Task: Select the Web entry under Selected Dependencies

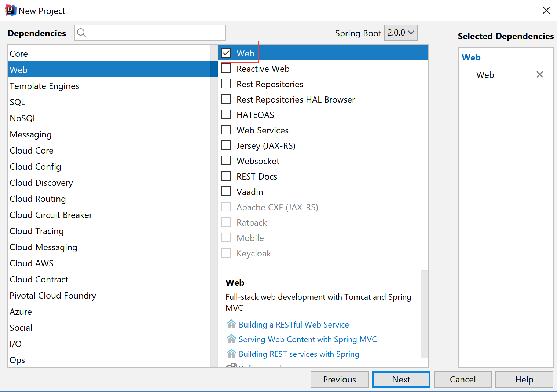Action: tap(485, 75)
